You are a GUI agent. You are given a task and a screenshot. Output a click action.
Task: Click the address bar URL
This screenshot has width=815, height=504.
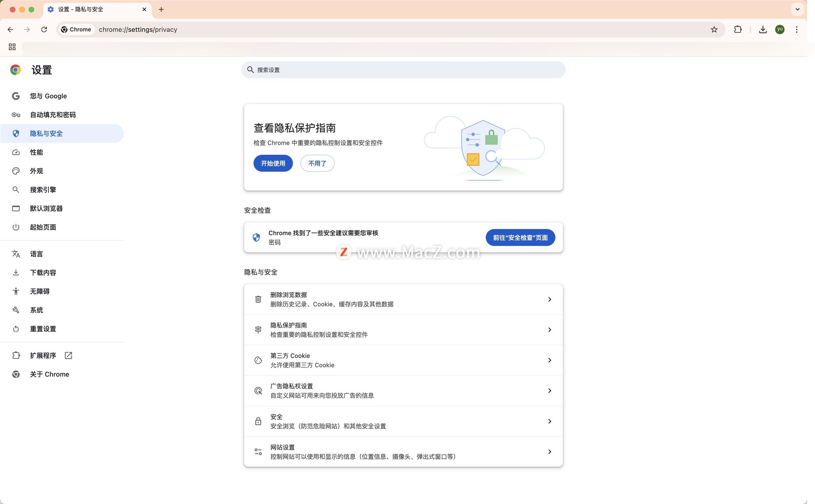(x=138, y=29)
